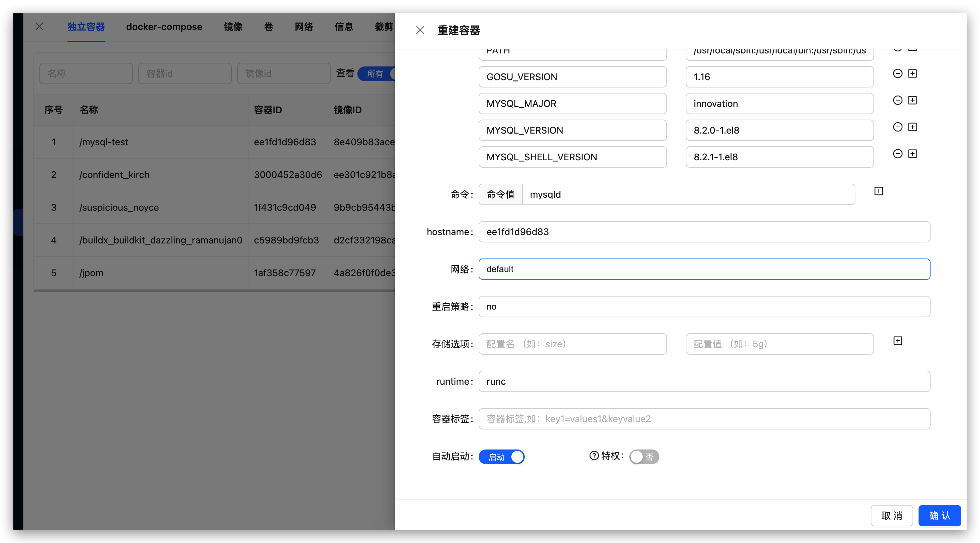Click the privilege help question icon
The image size is (980, 543).
(x=594, y=456)
